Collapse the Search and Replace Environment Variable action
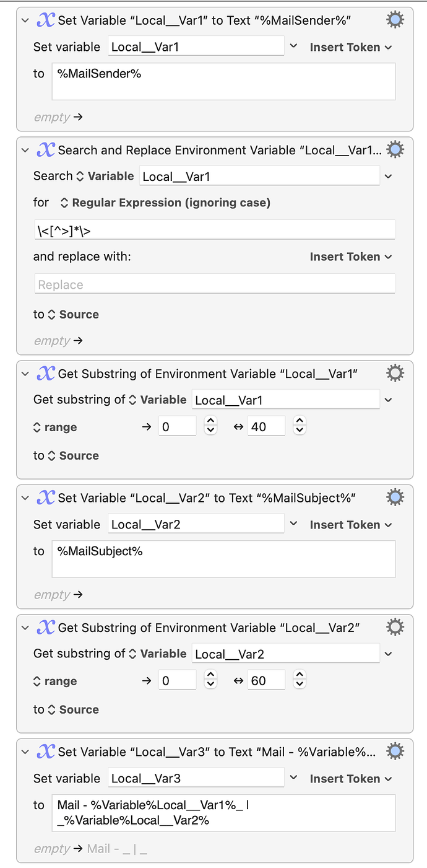This screenshot has width=427, height=868. [x=24, y=149]
